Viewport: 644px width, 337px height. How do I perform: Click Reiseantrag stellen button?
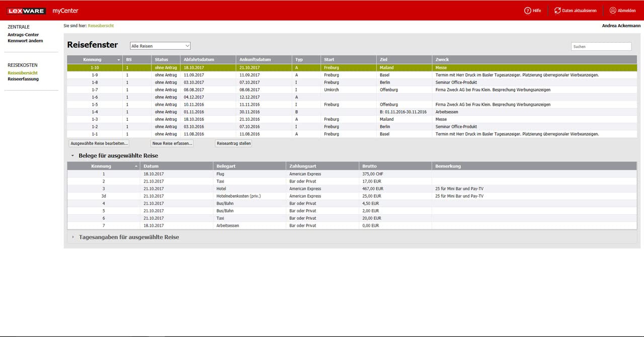coord(233,143)
